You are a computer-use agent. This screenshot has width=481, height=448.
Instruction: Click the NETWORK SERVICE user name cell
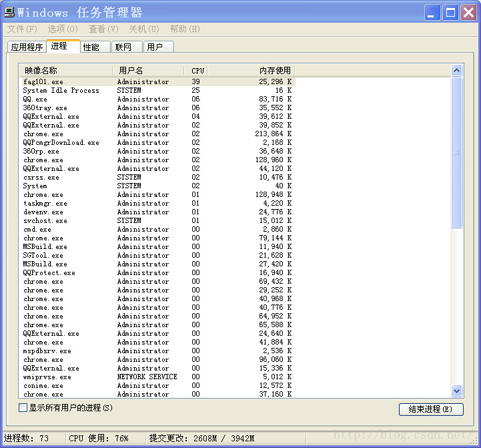point(147,377)
